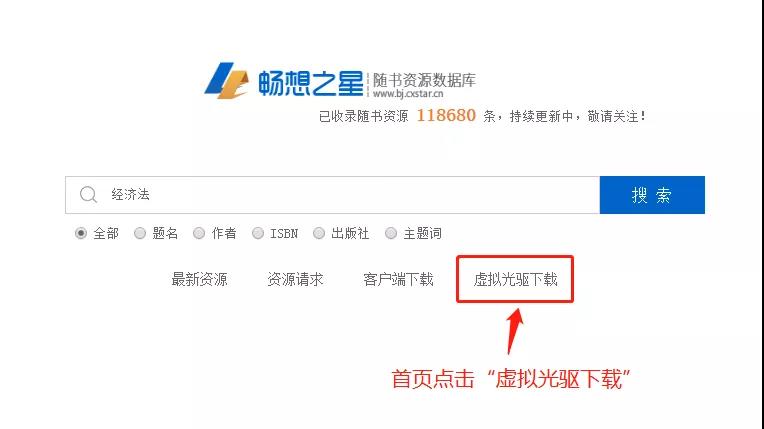Click the 随书资源数据库 subtitle text
Screen dimensions: 764x429
tap(424, 80)
